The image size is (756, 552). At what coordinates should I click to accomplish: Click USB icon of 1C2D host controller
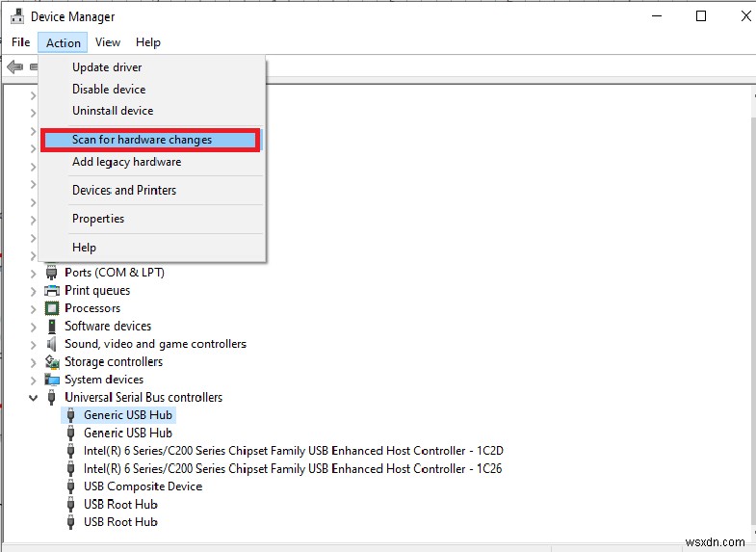(71, 451)
